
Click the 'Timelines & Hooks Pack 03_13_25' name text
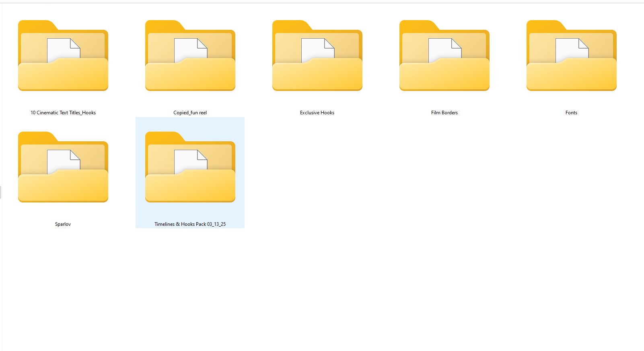(x=190, y=224)
